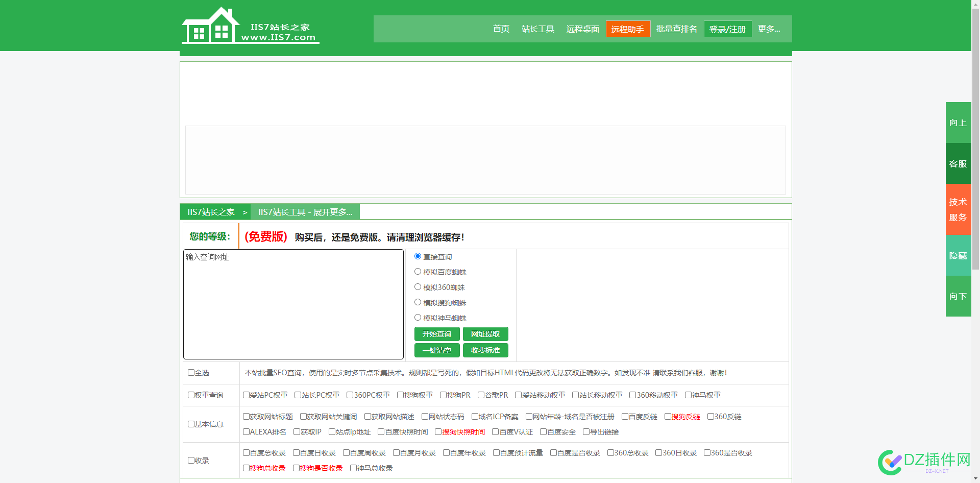Check the 百度总收录 checkbox
This screenshot has height=483, width=980.
point(246,453)
